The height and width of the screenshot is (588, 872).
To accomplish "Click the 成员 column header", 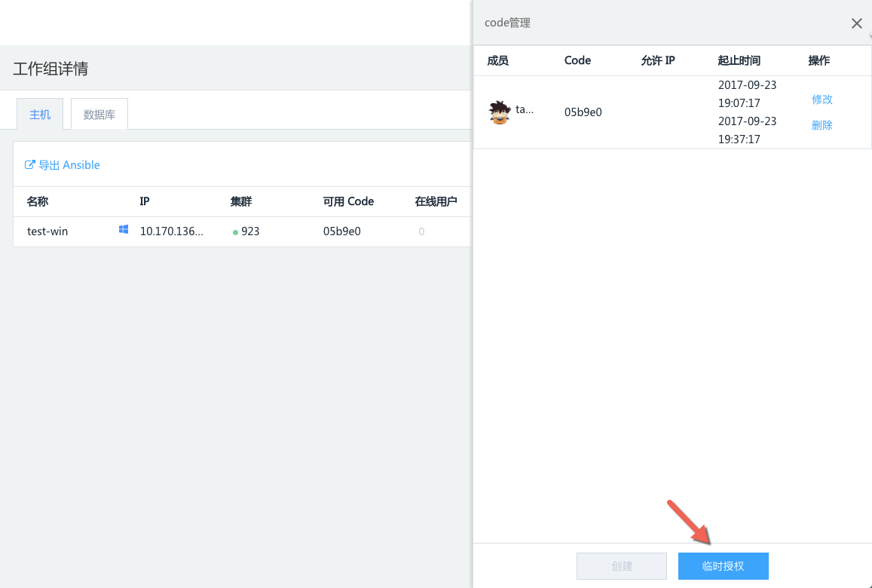I will [497, 60].
